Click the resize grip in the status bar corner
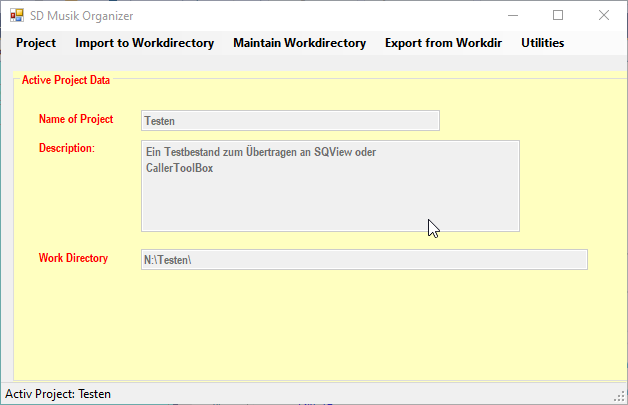This screenshot has width=628, height=405. 619,396
